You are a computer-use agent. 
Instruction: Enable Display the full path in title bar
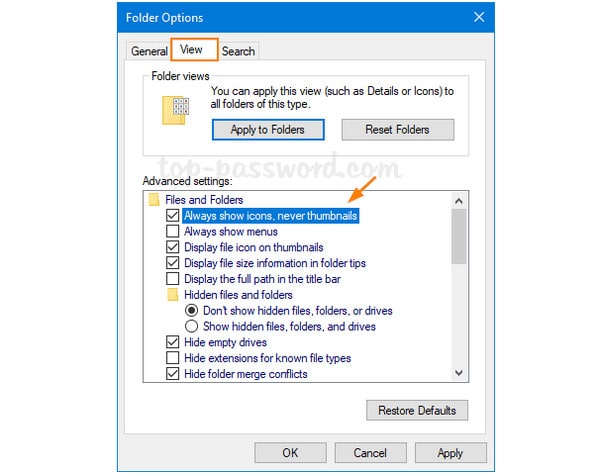coord(173,279)
